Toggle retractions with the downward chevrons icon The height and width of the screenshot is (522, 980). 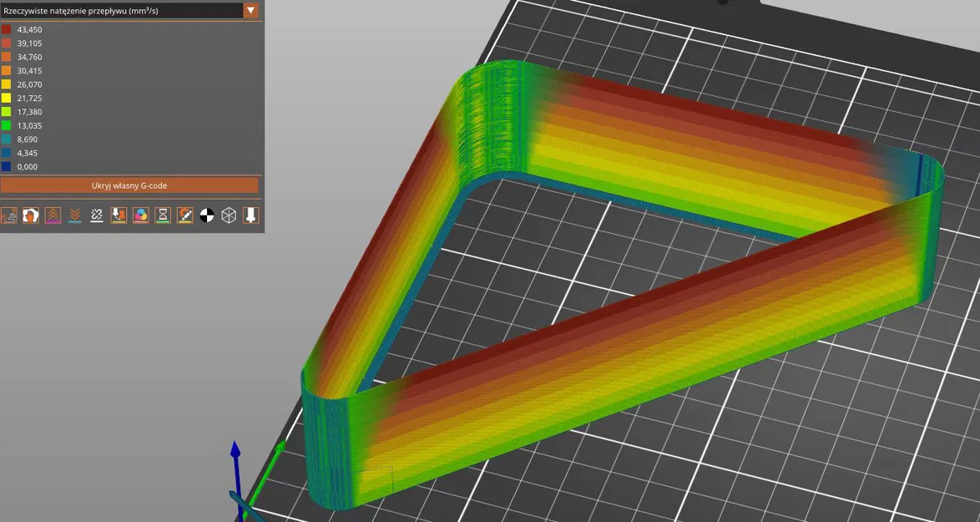74,215
